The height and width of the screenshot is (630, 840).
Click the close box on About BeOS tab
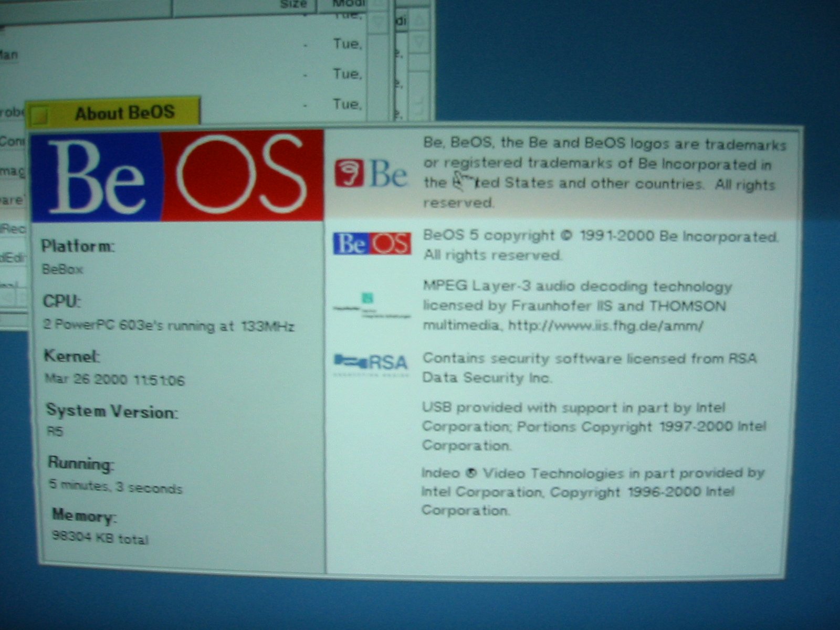point(39,115)
